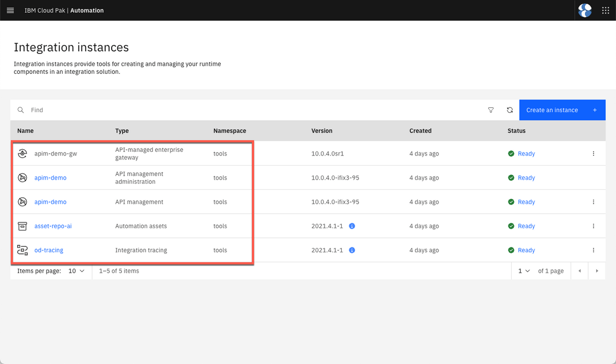This screenshot has width=616, height=364.
Task: Open the od-tracing instance link
Action: [49, 250]
